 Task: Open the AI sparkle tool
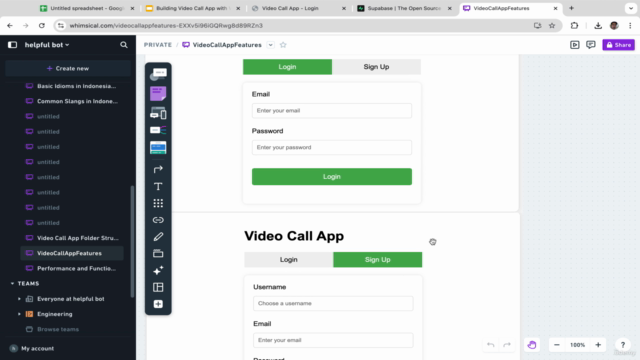[x=158, y=271]
